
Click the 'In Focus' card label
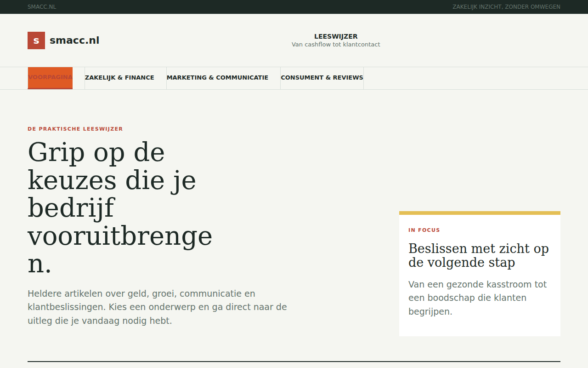click(424, 230)
